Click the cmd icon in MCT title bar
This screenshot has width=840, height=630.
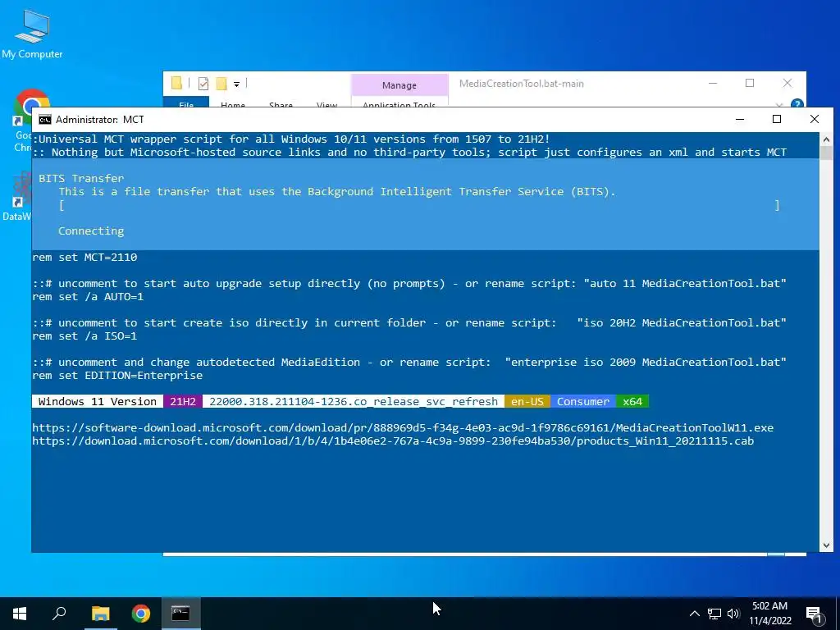point(45,120)
